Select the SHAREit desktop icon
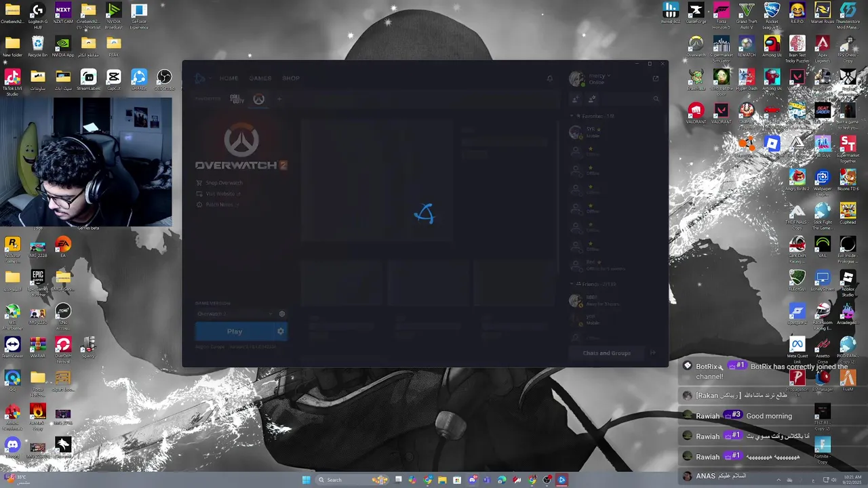Viewport: 868px width, 488px height. tap(139, 80)
